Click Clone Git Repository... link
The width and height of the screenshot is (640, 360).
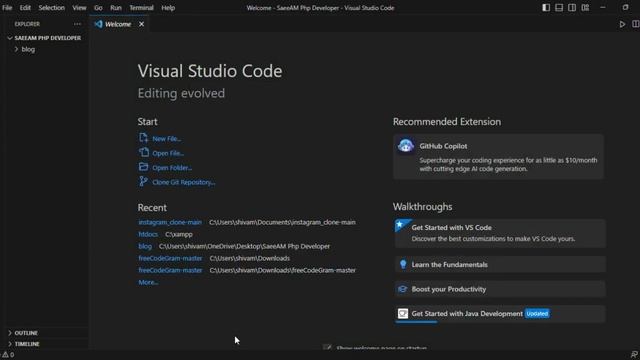184,182
